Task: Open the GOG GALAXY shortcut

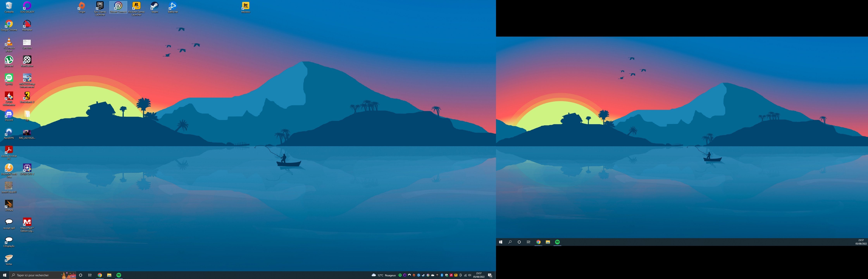Action: point(27,6)
